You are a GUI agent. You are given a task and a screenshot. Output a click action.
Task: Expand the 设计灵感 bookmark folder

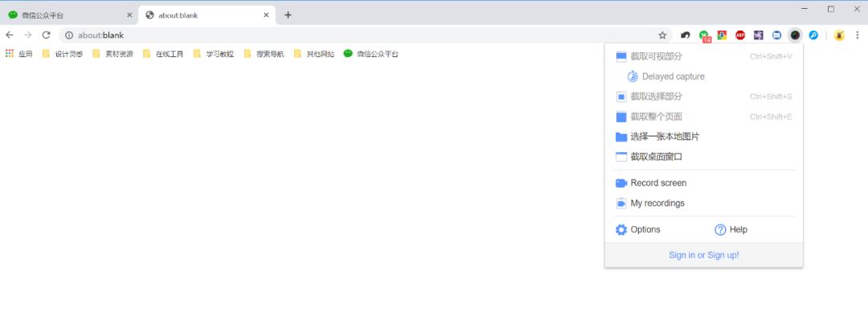coord(63,54)
